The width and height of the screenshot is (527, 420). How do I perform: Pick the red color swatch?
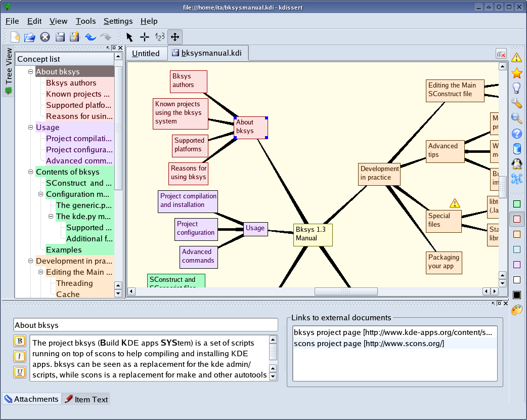tap(517, 219)
